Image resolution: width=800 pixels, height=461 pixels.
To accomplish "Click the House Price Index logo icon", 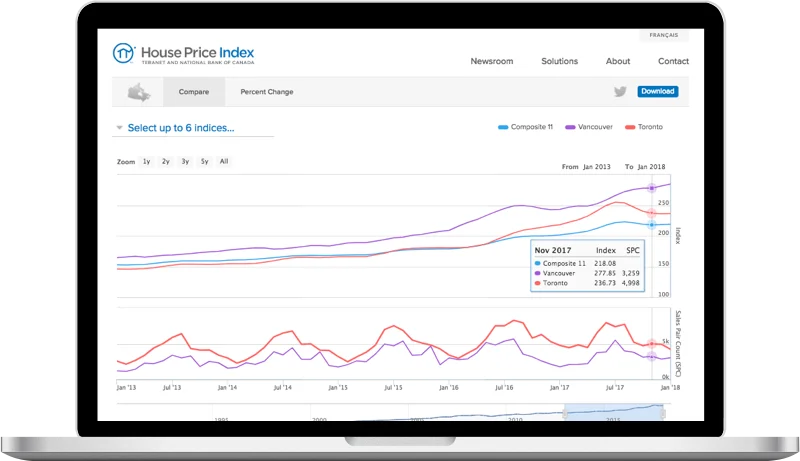I will click(x=125, y=54).
